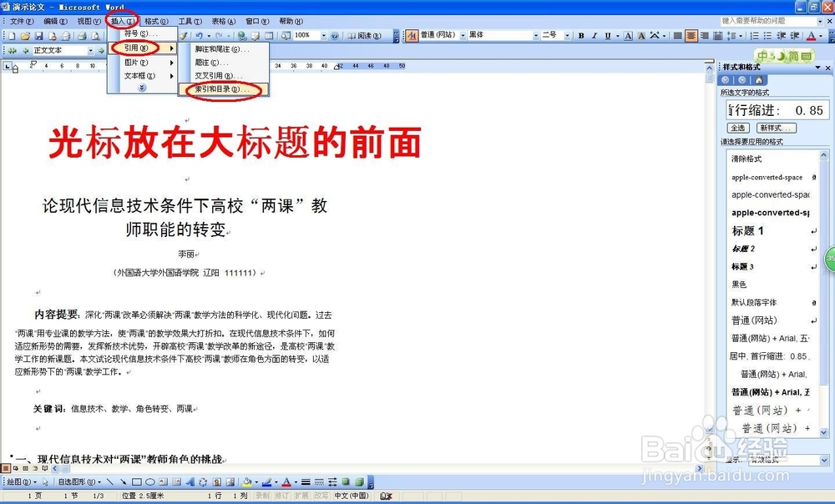Toggle 录制 macro recording in status bar
This screenshot has height=504, width=835.
(263, 494)
